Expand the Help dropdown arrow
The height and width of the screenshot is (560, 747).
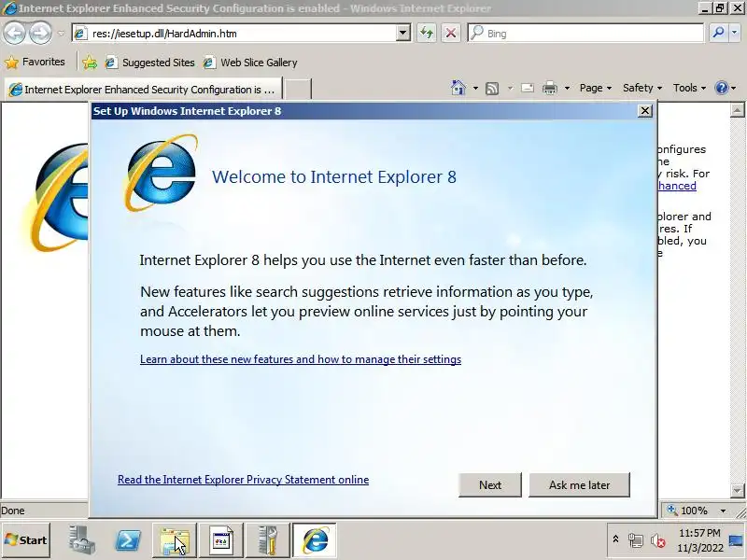coord(734,88)
